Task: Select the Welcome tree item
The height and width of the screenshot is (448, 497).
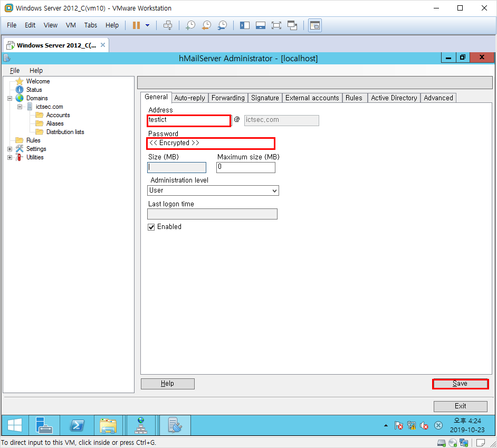Action: tap(37, 81)
